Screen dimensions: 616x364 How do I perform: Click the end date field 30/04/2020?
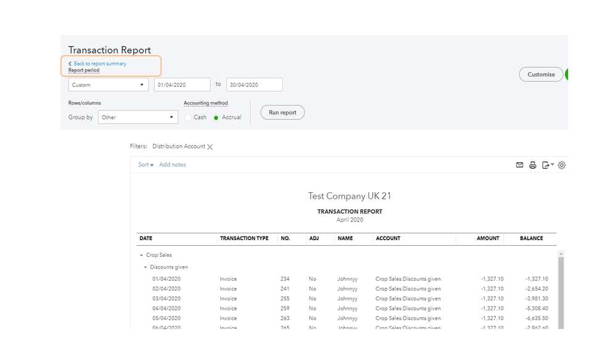point(254,85)
